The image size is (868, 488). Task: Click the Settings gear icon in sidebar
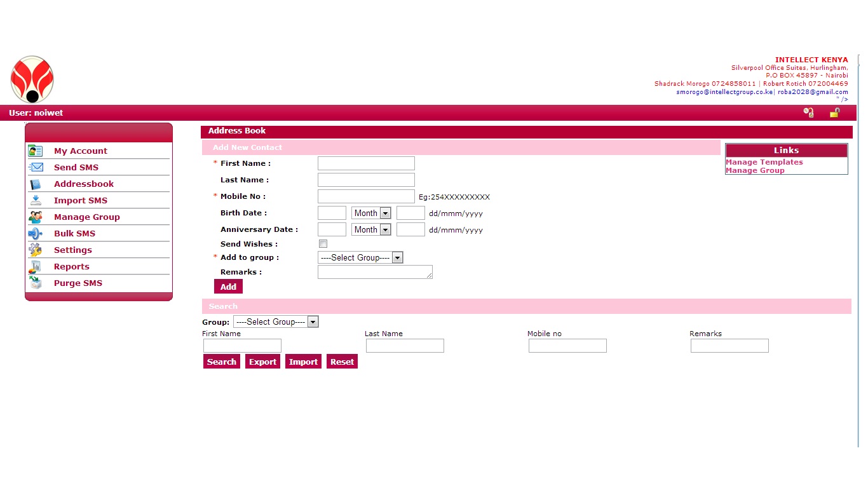click(x=36, y=250)
